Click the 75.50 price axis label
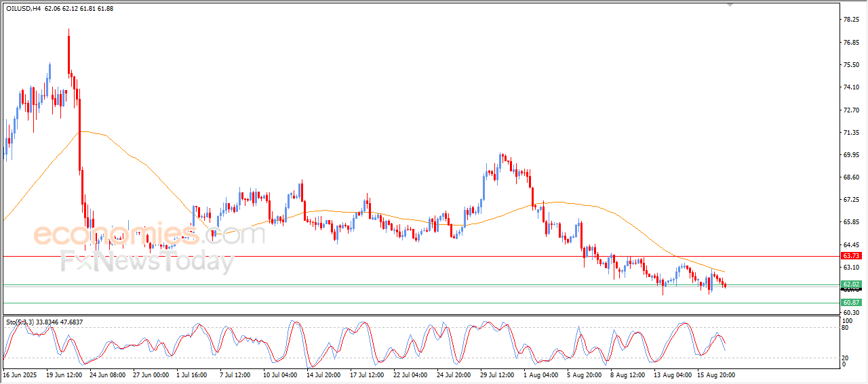868x384 pixels. [852, 64]
